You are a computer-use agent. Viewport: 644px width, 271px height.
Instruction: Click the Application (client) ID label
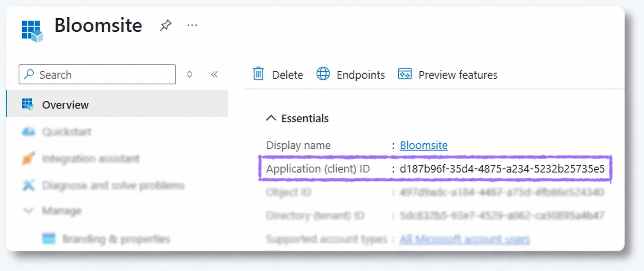tap(318, 169)
